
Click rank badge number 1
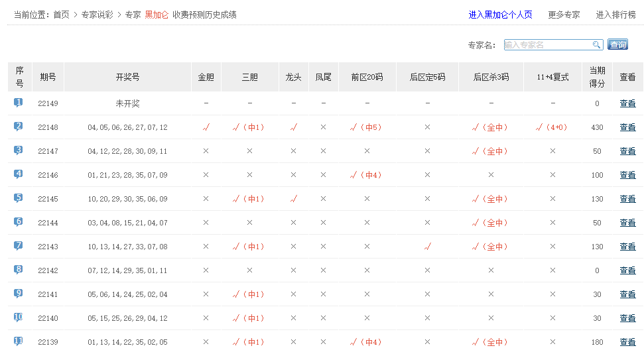coord(19,103)
